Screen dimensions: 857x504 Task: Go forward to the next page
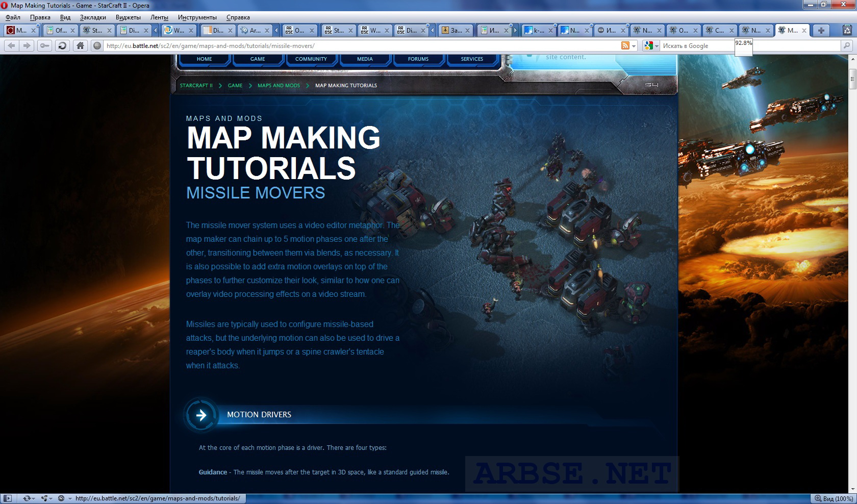(x=27, y=45)
